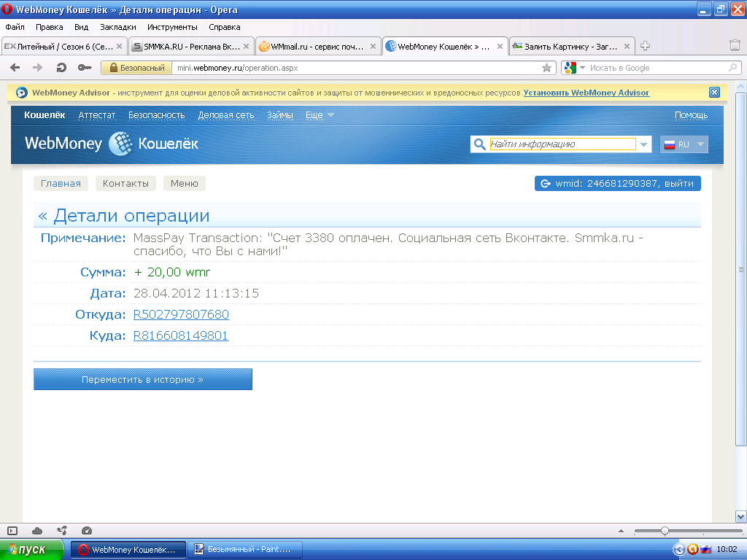Open the Инструменты menu

coord(172,27)
